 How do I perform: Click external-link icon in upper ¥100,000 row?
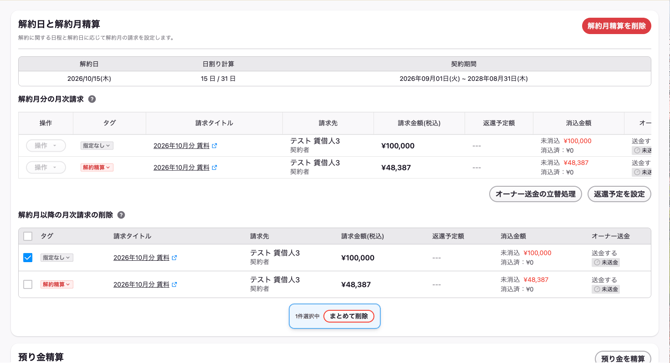click(215, 146)
